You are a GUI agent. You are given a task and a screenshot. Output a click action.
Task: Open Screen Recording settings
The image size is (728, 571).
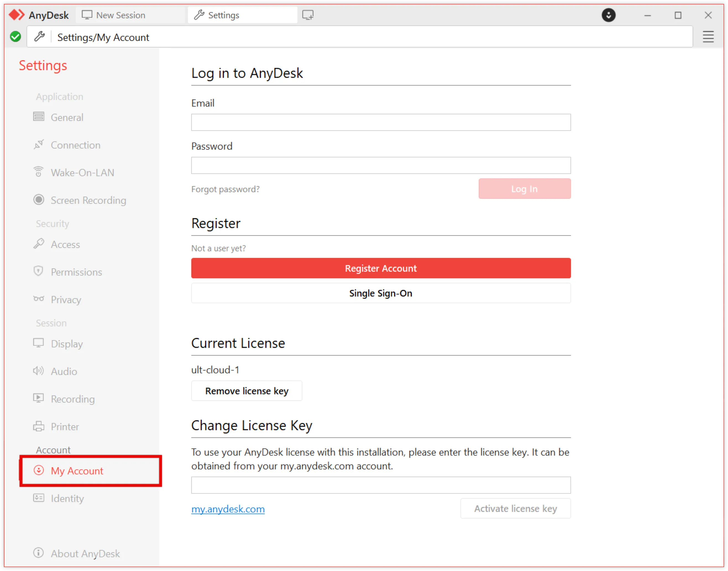point(88,200)
